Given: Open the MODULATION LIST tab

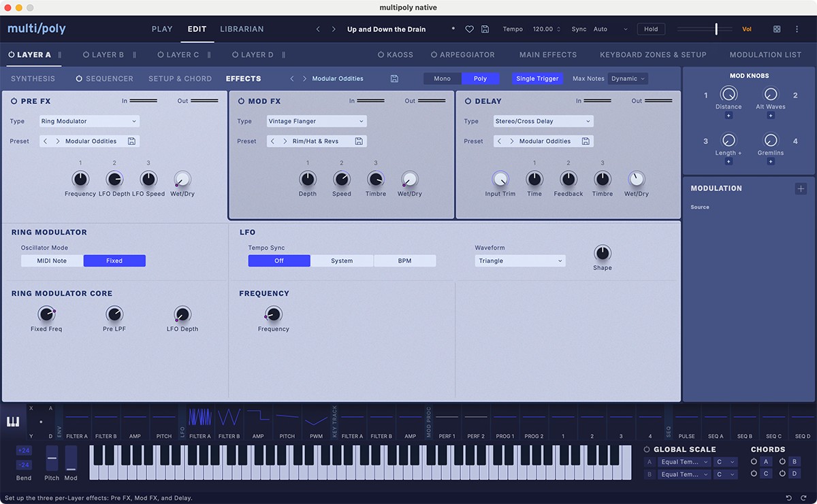Looking at the screenshot, I should coord(765,54).
